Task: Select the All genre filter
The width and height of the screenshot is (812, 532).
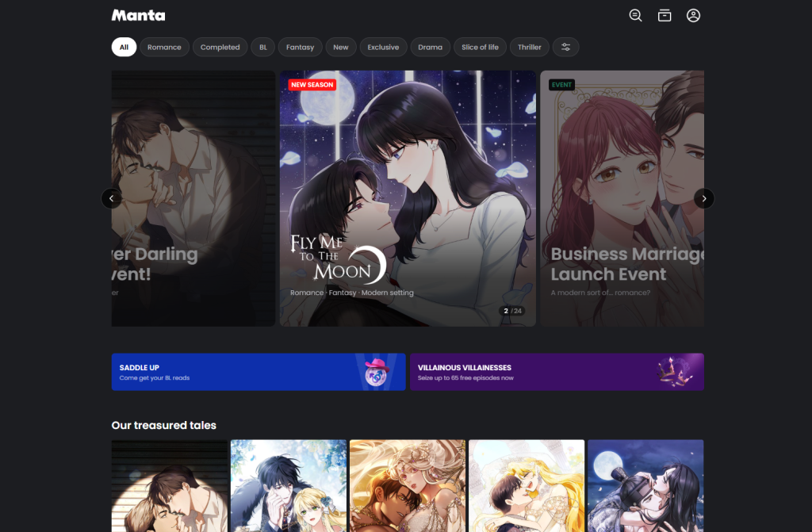Action: [x=124, y=48]
